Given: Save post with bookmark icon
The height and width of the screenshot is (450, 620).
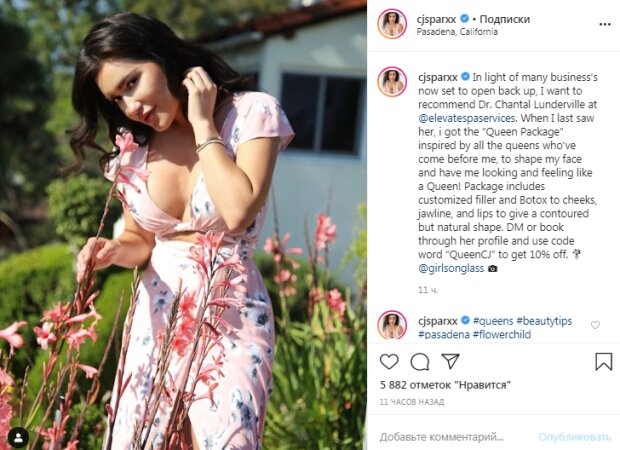Looking at the screenshot, I should coord(604,361).
